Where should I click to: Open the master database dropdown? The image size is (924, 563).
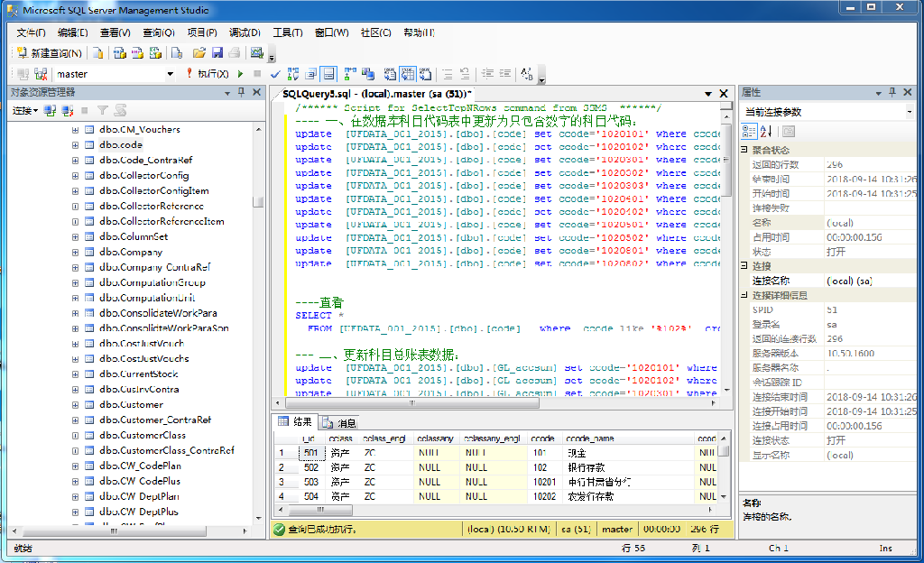tap(171, 74)
